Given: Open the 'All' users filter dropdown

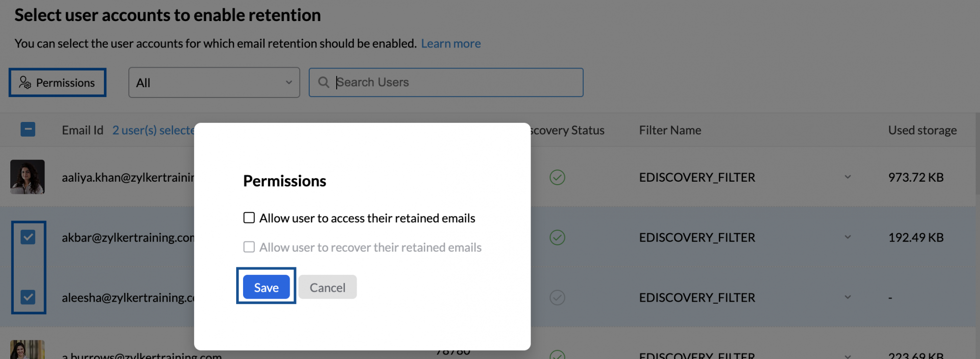Looking at the screenshot, I should point(214,82).
